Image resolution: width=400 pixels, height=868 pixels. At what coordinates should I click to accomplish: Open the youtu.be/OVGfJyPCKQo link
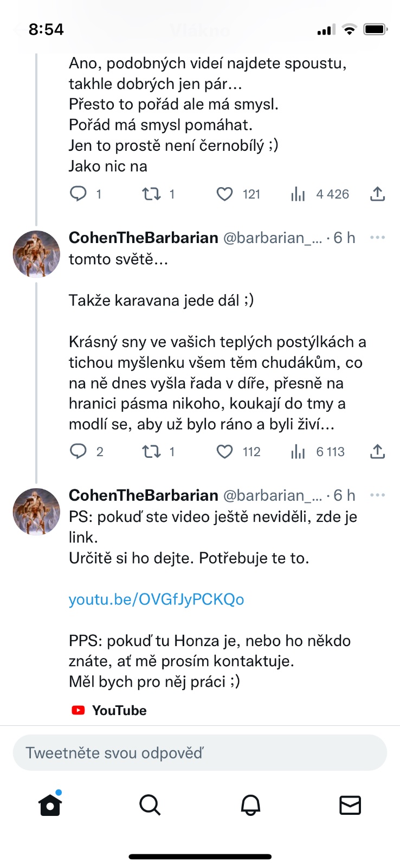point(156,599)
